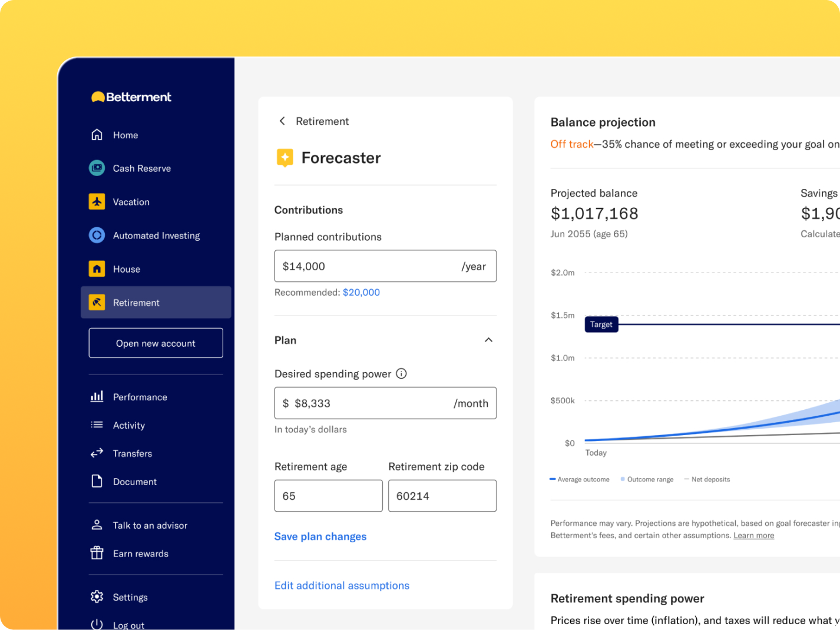Click the Performance bar chart icon

pos(97,397)
